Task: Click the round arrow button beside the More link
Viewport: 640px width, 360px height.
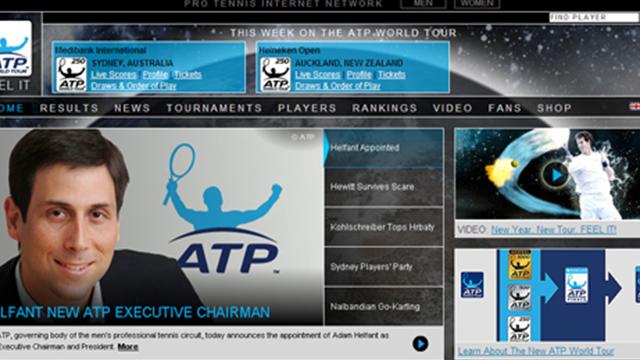Action: point(420,344)
